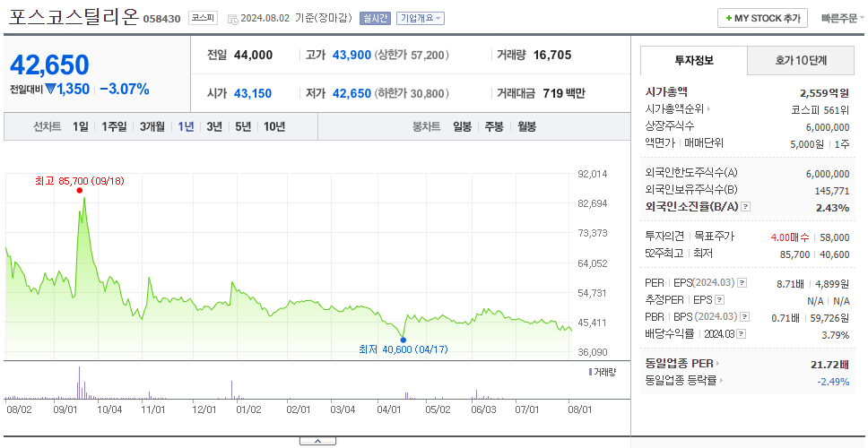Click the 동일업종 PER value 21.72배

click(x=829, y=364)
